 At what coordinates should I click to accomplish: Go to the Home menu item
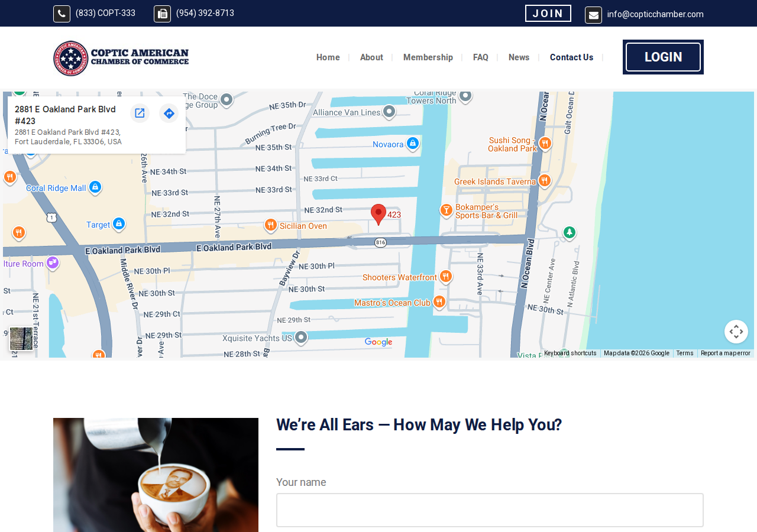(x=328, y=57)
